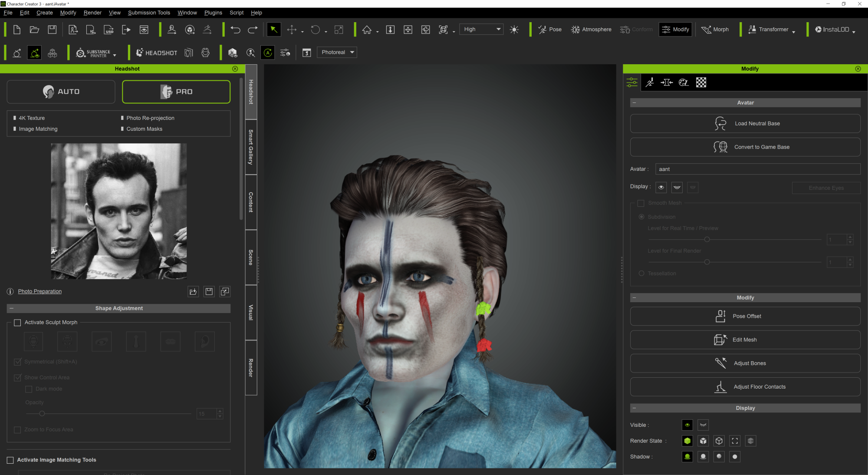Click the Pose Offset button
Viewport: 868px width, 475px height.
[745, 317]
